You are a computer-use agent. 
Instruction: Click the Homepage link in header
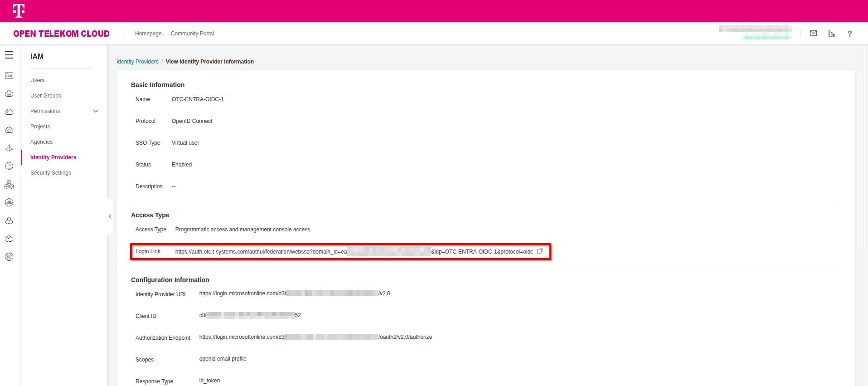pos(148,34)
